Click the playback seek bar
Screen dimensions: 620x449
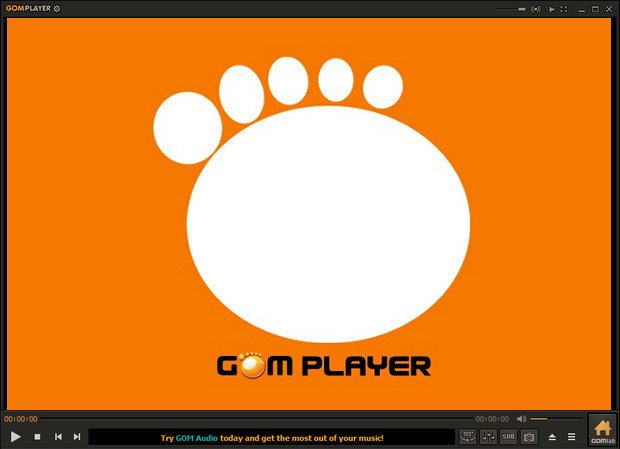[257, 418]
